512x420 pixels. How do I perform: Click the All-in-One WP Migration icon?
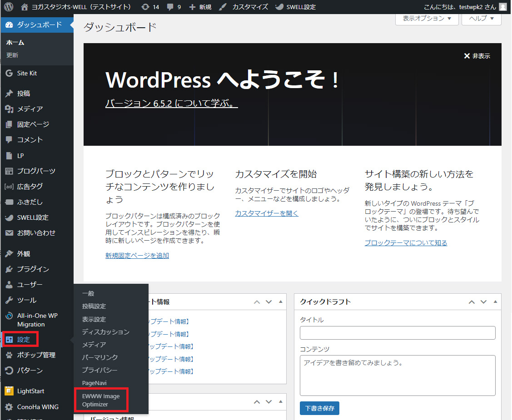pos(9,316)
